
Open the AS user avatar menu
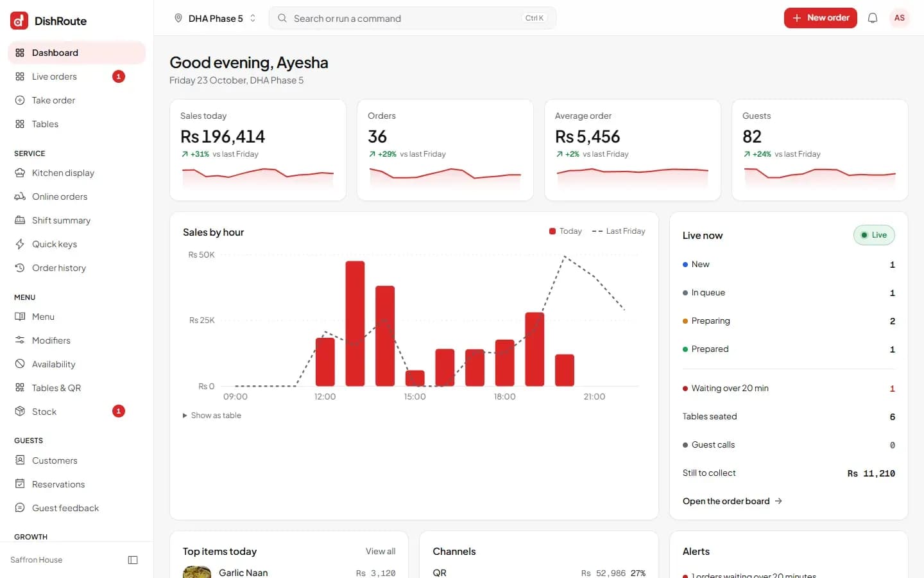point(900,18)
